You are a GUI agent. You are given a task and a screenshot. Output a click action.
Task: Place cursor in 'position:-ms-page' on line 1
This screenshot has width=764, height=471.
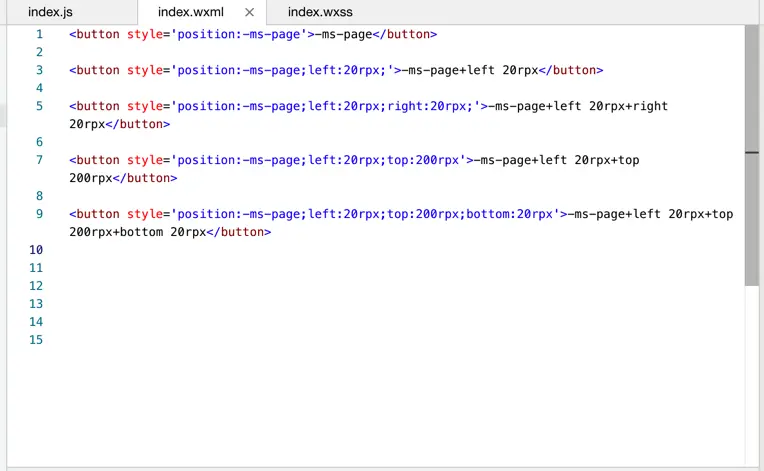point(238,35)
